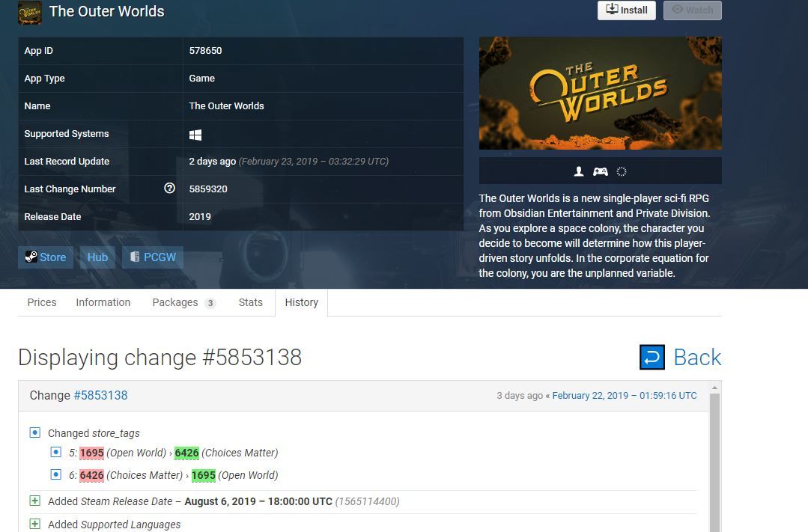Viewport: 808px width, 532px height.
Task: Click the Name value The Outer Worlds
Action: (227, 106)
